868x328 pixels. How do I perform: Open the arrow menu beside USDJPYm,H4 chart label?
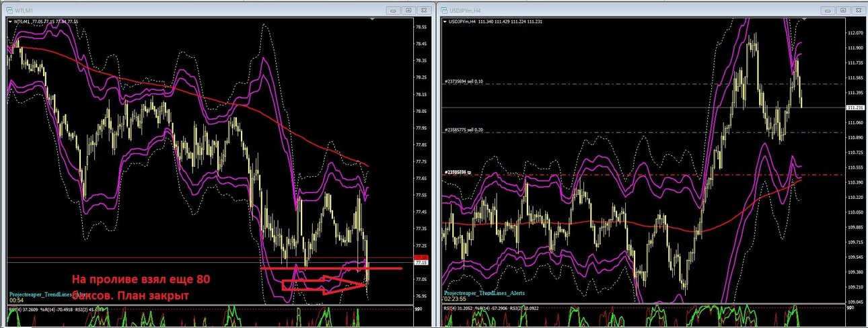coord(445,22)
